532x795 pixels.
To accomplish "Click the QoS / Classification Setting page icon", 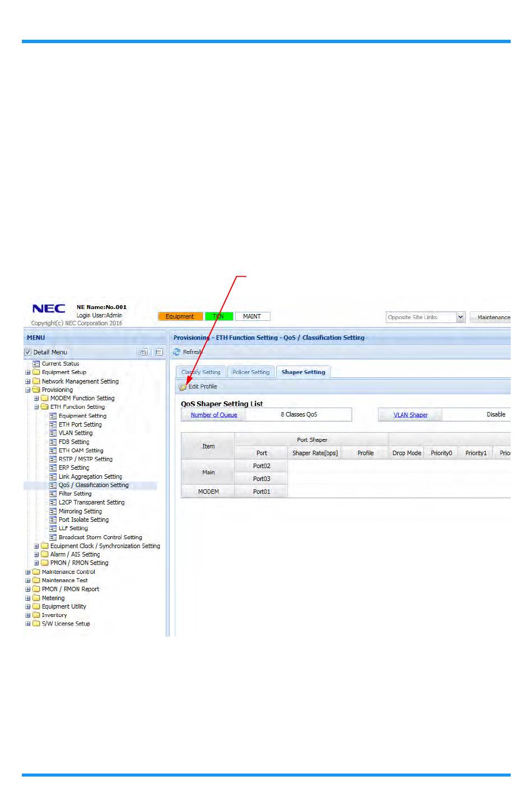I will click(53, 485).
